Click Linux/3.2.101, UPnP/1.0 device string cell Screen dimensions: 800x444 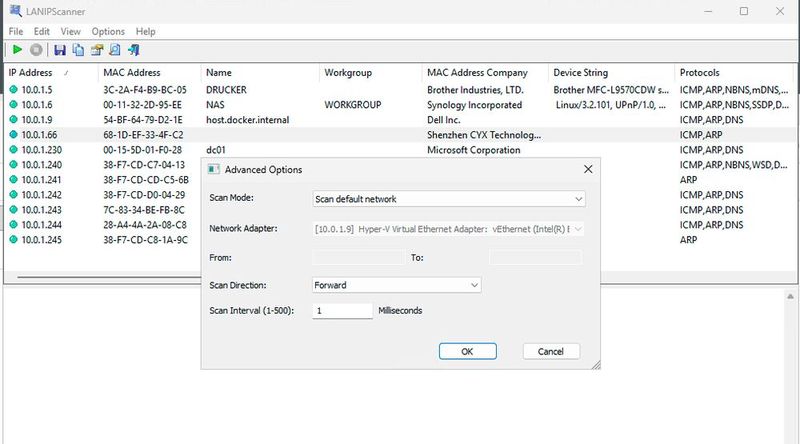pyautogui.click(x=611, y=104)
